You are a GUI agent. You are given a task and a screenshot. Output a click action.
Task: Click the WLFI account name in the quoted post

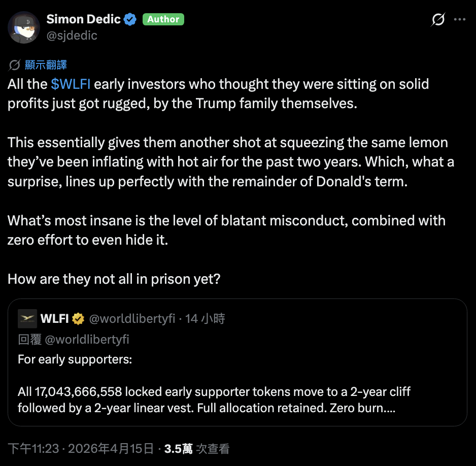(x=54, y=319)
